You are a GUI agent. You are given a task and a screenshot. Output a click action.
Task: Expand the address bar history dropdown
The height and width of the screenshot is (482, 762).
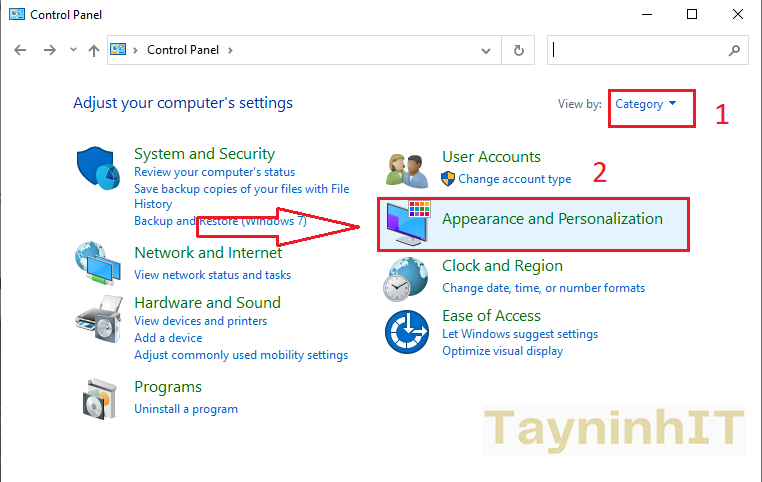click(x=486, y=50)
